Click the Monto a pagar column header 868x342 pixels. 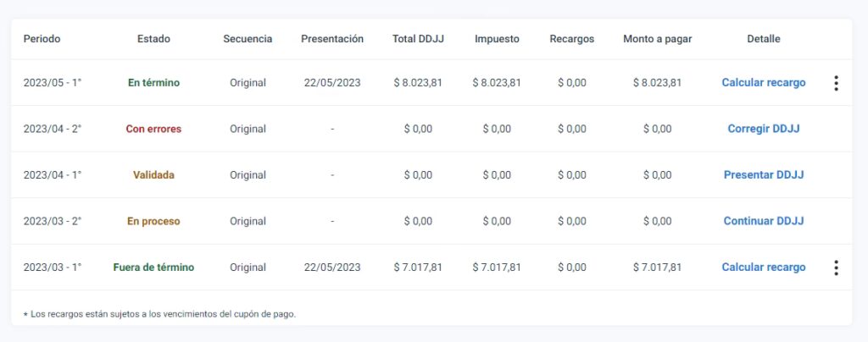coord(657,39)
